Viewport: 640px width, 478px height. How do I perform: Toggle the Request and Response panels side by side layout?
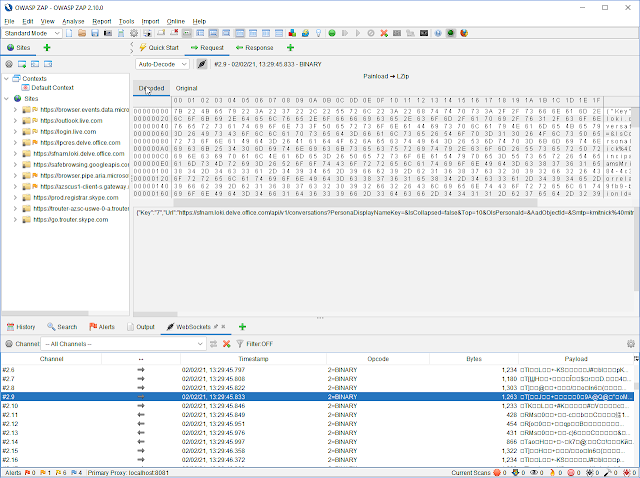tap(266, 33)
